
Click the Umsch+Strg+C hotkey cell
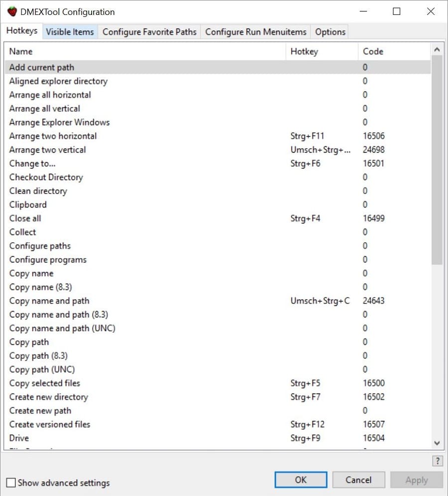click(x=320, y=301)
